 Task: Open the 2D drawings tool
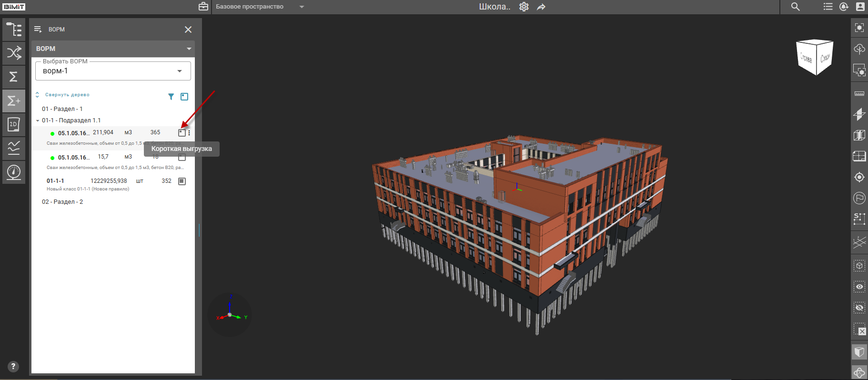click(14, 125)
